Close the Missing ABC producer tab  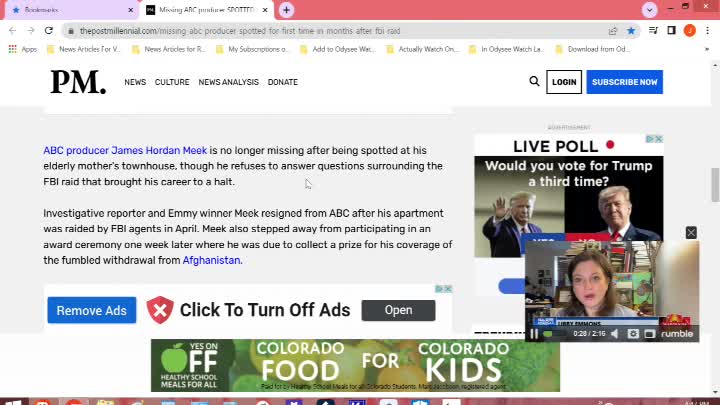pos(265,10)
